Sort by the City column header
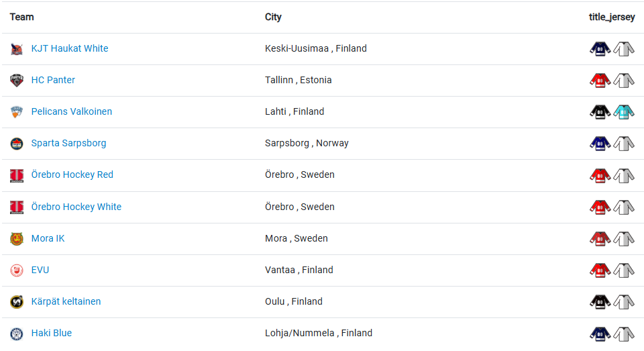This screenshot has width=644, height=351. tap(273, 17)
